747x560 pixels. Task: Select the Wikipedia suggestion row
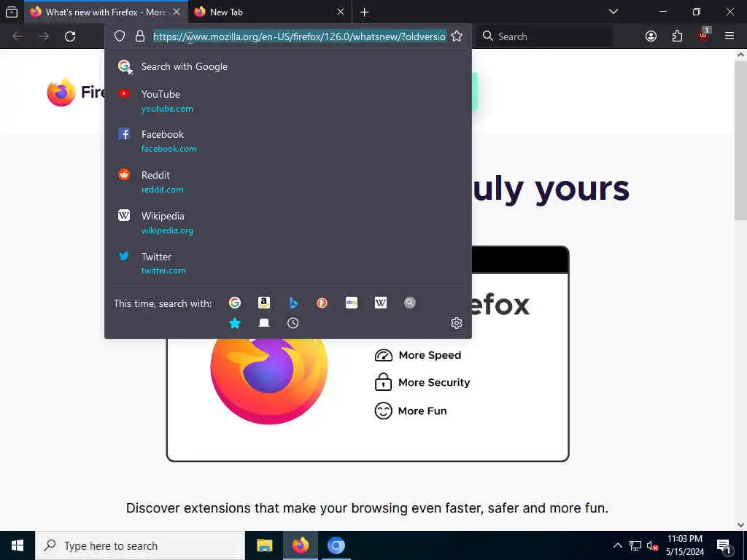(287, 223)
